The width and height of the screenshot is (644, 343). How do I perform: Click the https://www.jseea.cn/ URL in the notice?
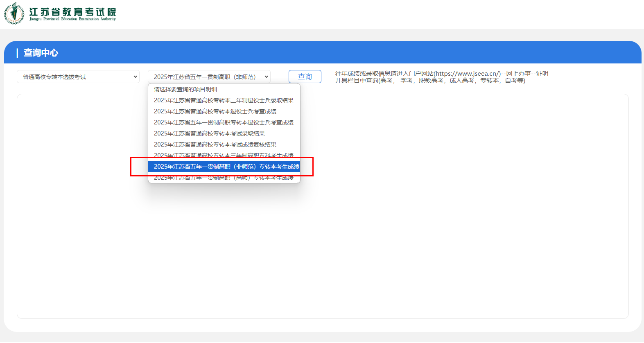[467, 74]
